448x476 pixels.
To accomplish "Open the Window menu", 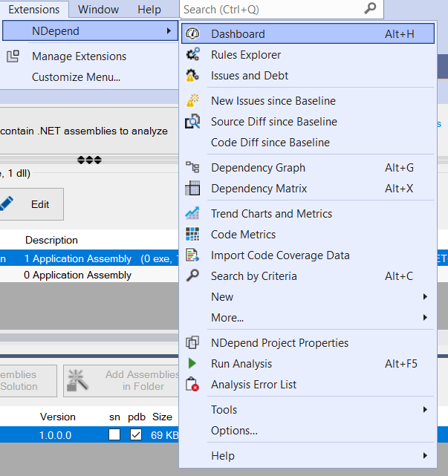I will [98, 10].
